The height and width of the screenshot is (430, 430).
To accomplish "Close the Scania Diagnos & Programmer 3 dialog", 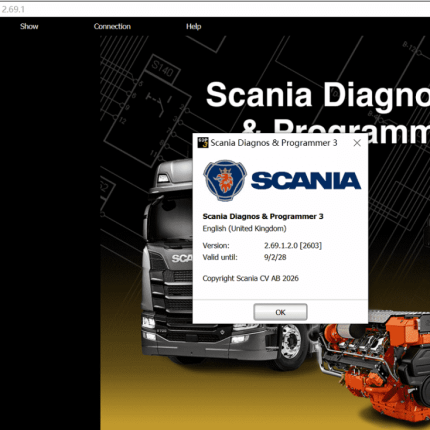I will [357, 143].
